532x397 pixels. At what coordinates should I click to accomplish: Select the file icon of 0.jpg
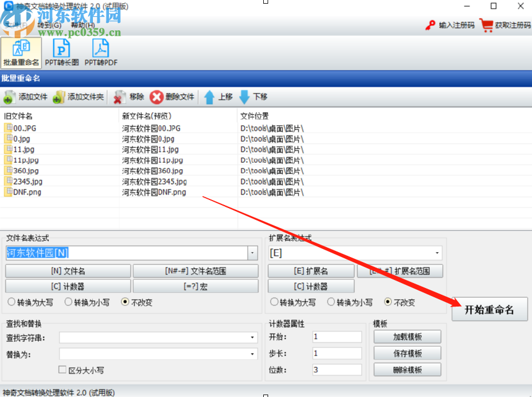[9, 138]
